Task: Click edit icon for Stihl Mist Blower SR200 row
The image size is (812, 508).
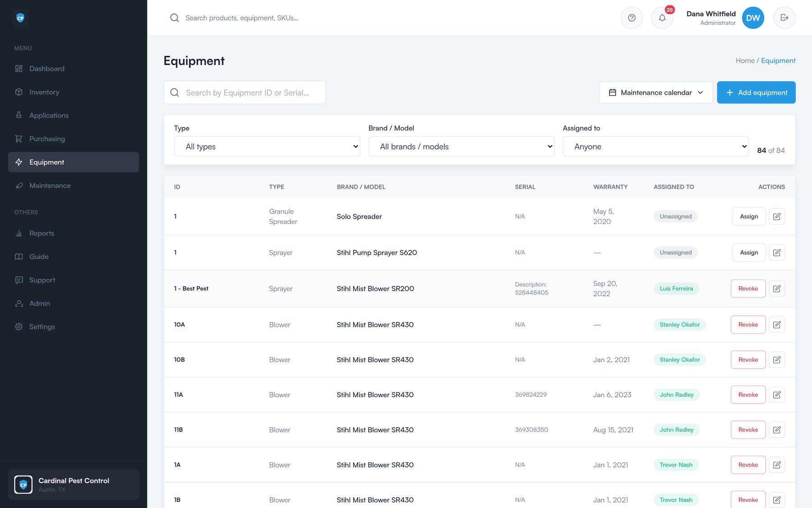Action: (x=777, y=289)
